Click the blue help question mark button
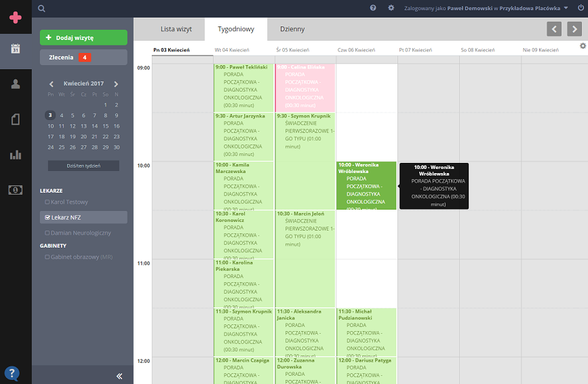The height and width of the screenshot is (384, 588). (12, 372)
